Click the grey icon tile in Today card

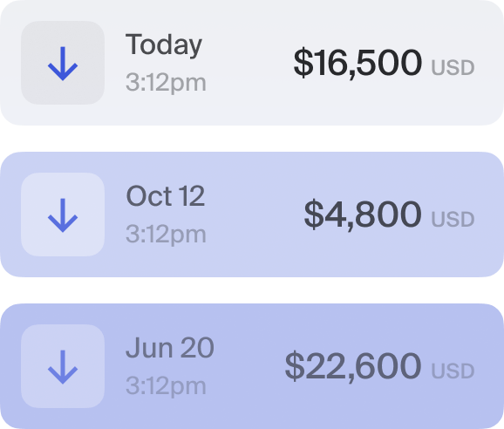pos(63,63)
